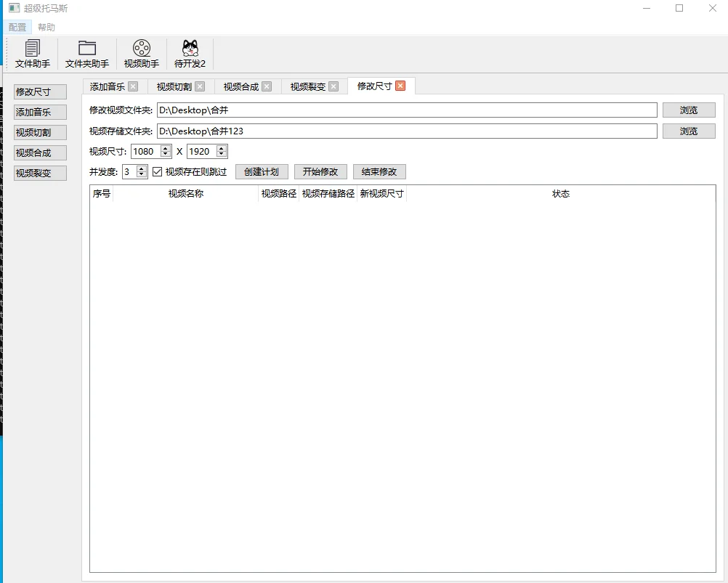Browse for the 视频存储文件夹 output folder

pos(689,131)
